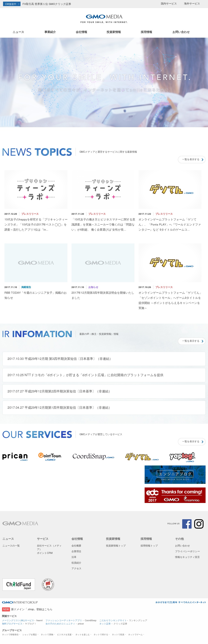Image resolution: width=208 pixels, height=644 pixels.
Task: Open 役員紹介 footer link
Action: [x=76, y=563]
